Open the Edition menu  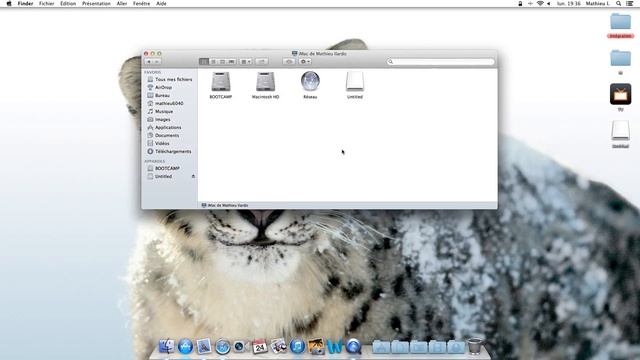68,3
